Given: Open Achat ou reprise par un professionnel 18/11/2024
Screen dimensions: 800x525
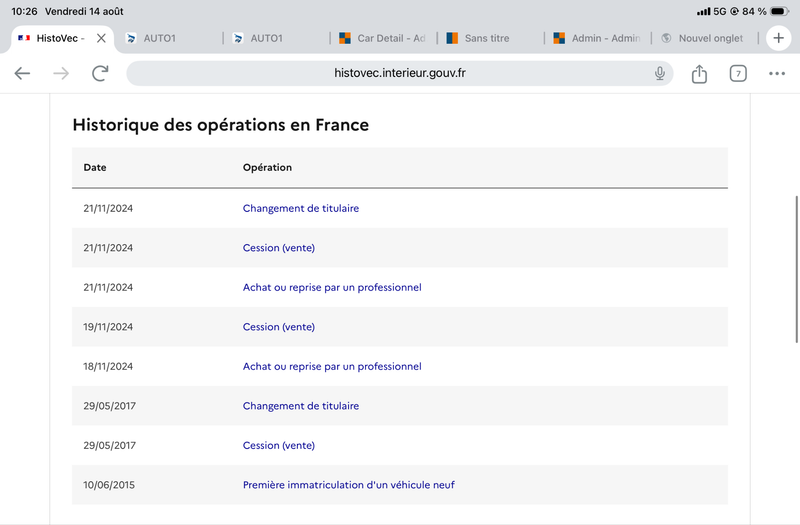Looking at the screenshot, I should (x=332, y=366).
